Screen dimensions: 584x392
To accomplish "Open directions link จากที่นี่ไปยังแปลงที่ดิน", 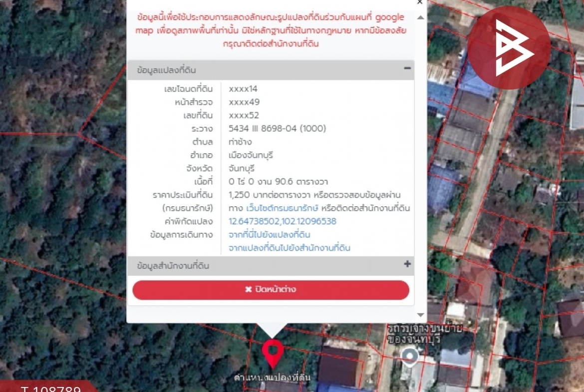I will [269, 235].
